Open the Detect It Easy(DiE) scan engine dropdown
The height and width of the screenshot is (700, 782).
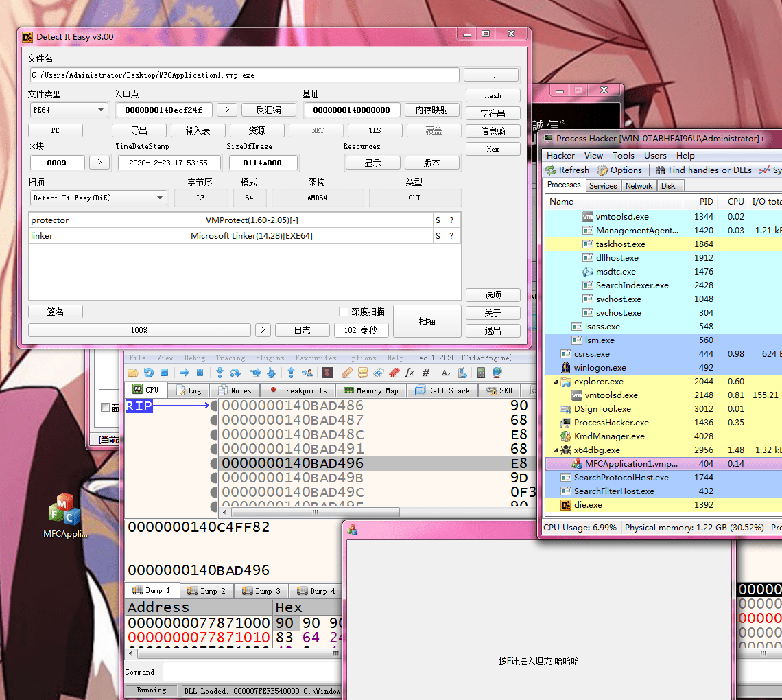(99, 198)
